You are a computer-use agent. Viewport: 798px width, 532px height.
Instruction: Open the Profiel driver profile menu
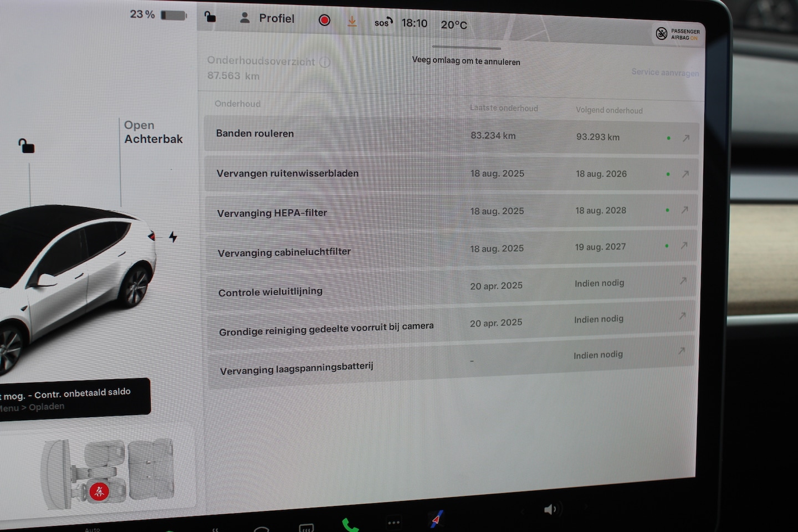point(267,18)
